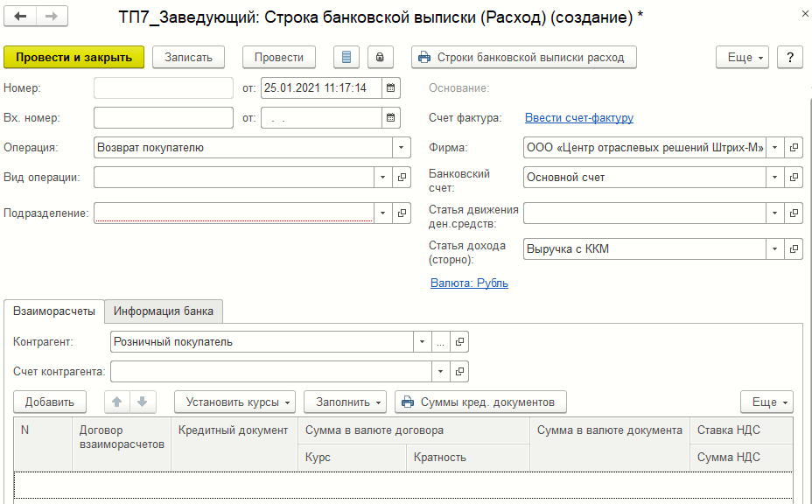The height and width of the screenshot is (504, 812).
Task: Click the padlock icon in toolbar
Action: pos(380,57)
